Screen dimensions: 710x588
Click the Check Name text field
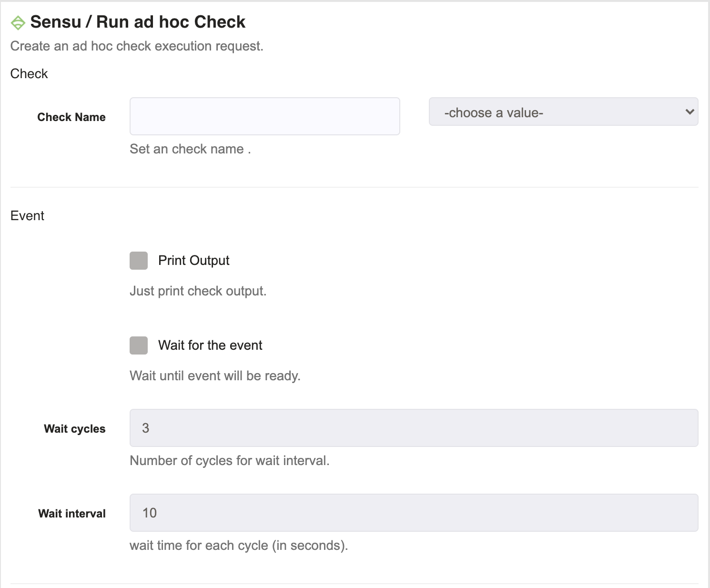264,116
